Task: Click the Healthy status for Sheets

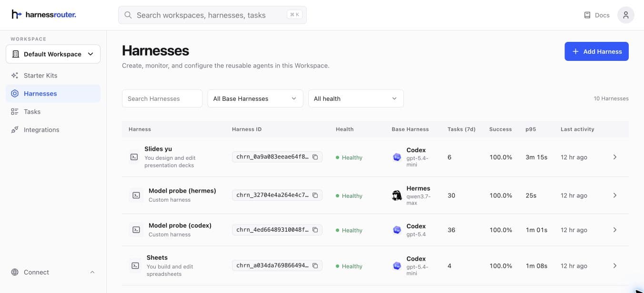Action: tap(349, 266)
